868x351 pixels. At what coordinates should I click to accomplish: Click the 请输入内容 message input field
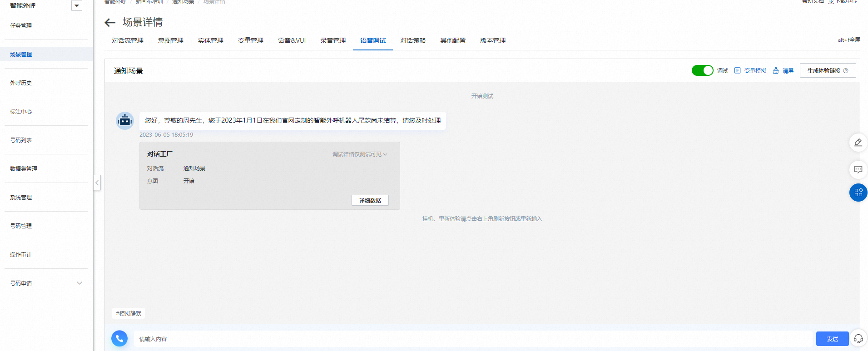(473, 339)
